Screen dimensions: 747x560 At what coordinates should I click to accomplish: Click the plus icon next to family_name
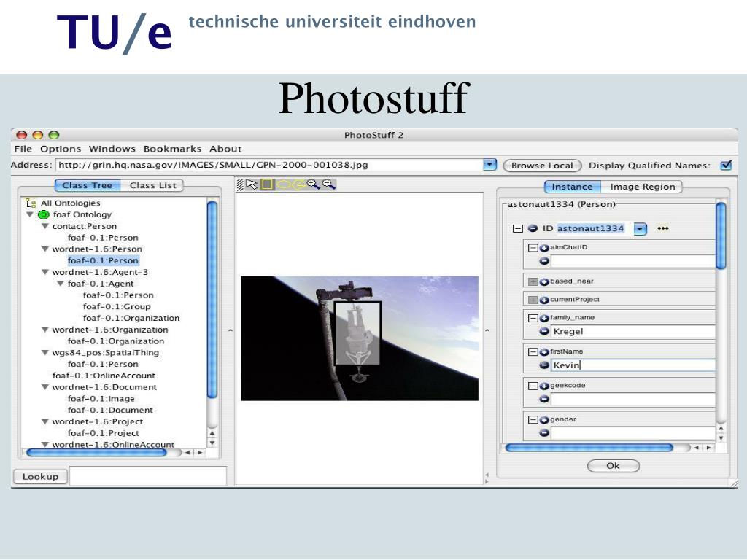click(544, 318)
